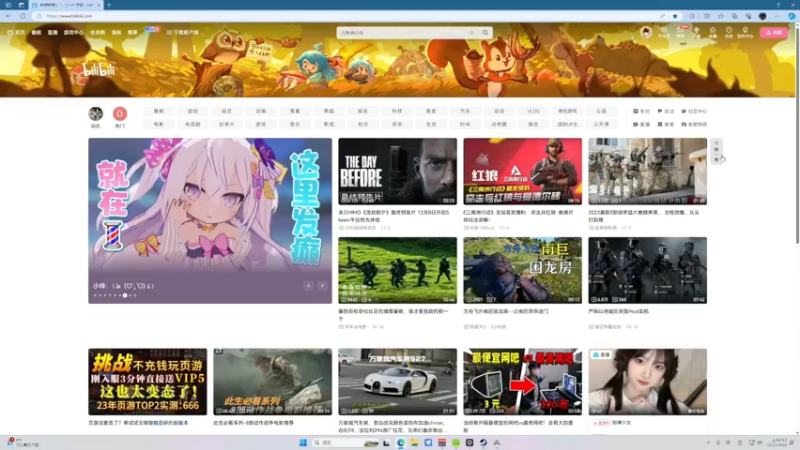Open the dark tactical squad video thumbnail
Image resolution: width=800 pixels, height=450 pixels.
[x=647, y=270]
